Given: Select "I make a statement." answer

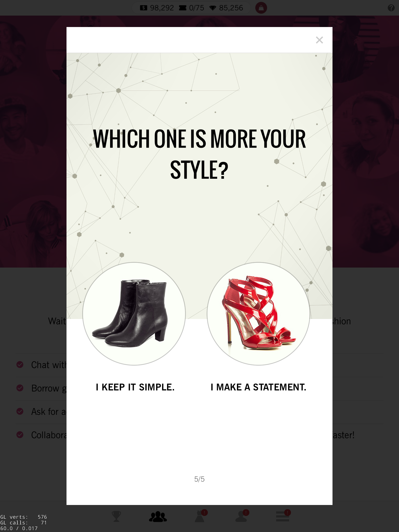Looking at the screenshot, I should 258,387.
